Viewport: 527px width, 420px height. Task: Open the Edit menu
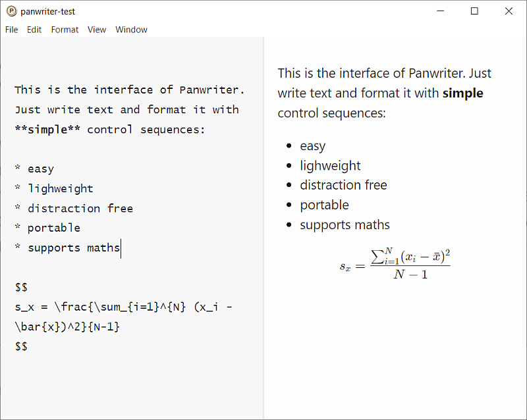point(34,30)
